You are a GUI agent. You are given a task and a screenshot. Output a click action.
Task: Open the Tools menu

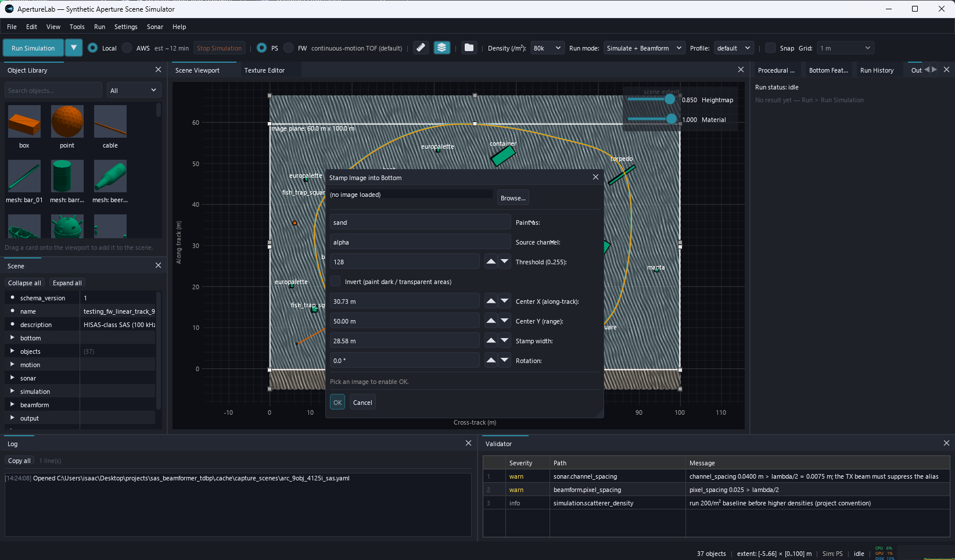[77, 27]
